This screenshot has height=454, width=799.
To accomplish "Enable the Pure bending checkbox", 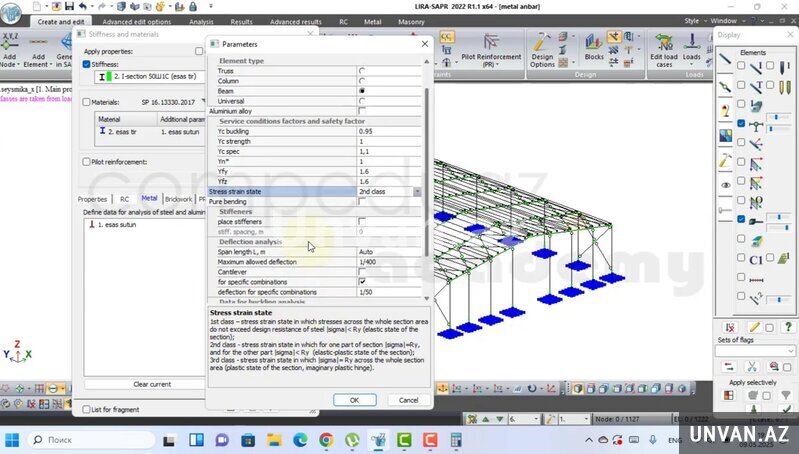I will (362, 202).
